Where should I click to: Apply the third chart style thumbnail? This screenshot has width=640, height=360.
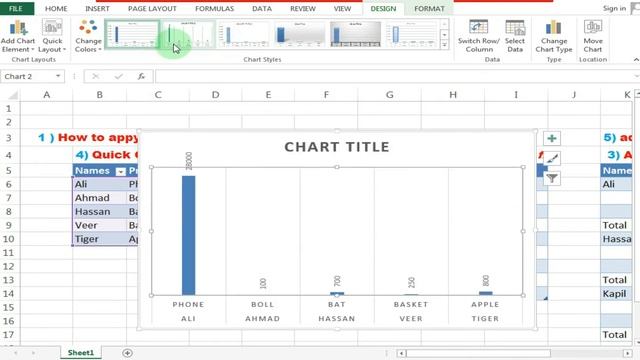pyautogui.click(x=244, y=34)
